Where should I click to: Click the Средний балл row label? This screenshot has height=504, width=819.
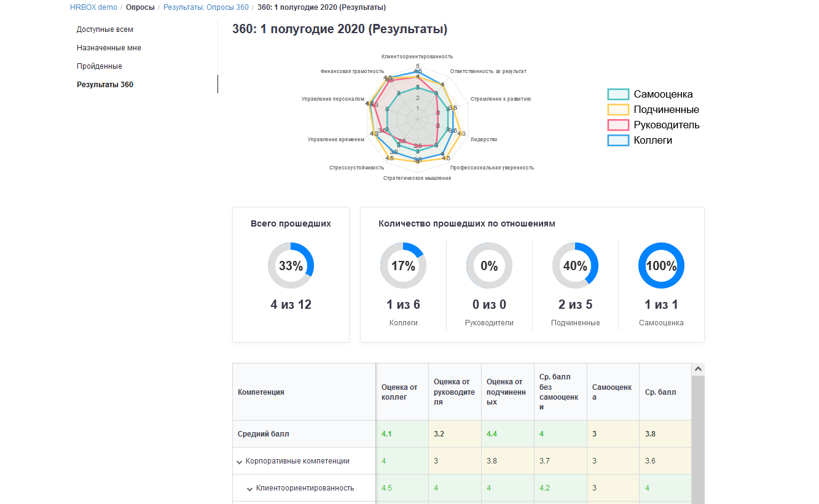tap(263, 434)
